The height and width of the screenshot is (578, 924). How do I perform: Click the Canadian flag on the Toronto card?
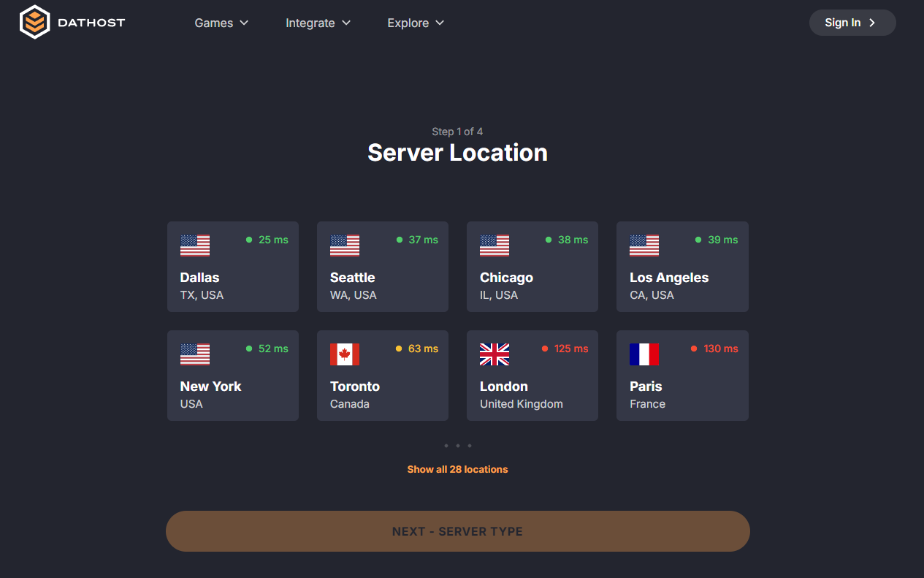coord(345,355)
